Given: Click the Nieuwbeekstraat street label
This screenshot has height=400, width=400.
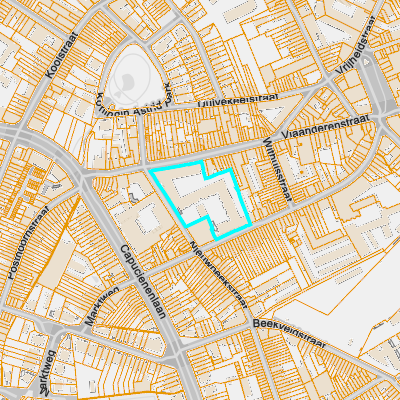Looking at the screenshot, I should [x=218, y=274].
